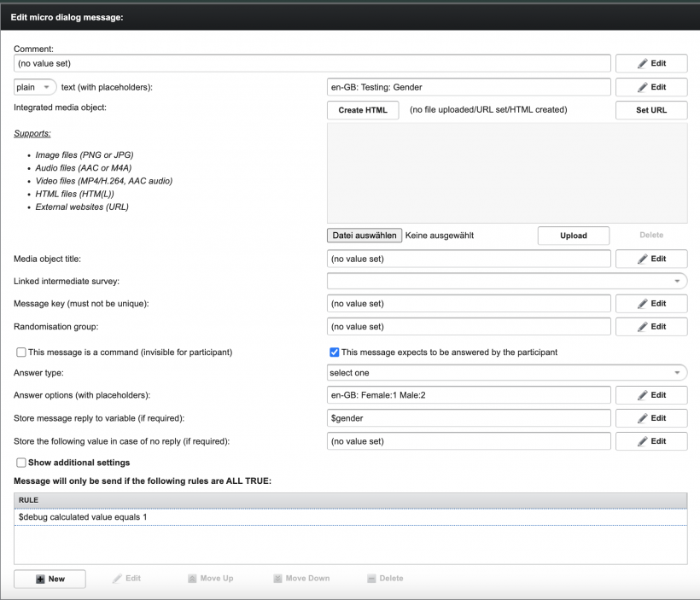Click the 'en-GB: Female:1 Male:2' answer options field
This screenshot has width=700, height=600.
469,395
